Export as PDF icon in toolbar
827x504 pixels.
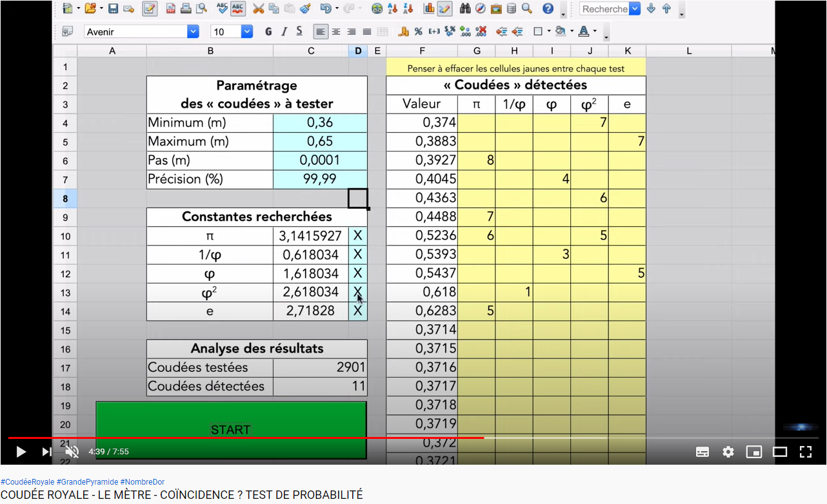[x=171, y=9]
